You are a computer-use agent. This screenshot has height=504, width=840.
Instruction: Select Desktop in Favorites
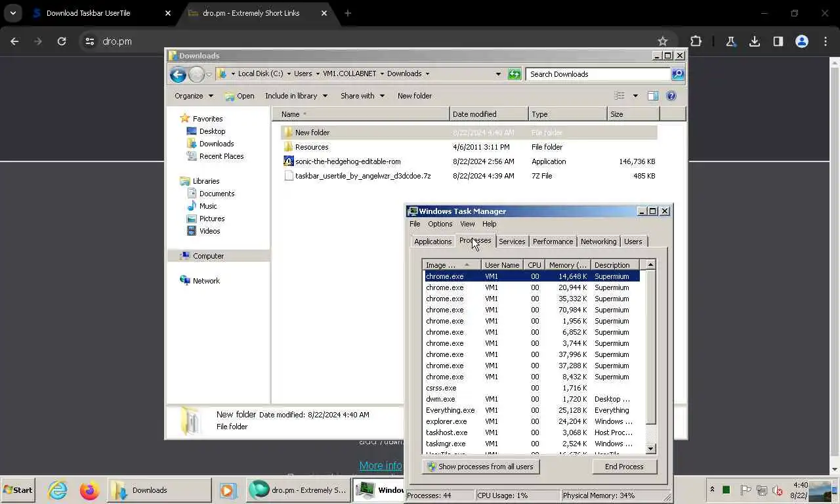tap(212, 131)
